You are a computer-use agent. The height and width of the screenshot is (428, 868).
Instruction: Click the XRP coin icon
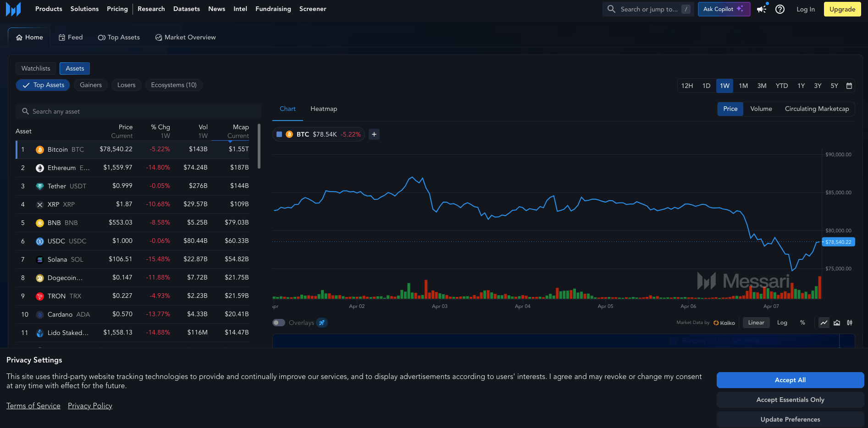[x=40, y=204]
